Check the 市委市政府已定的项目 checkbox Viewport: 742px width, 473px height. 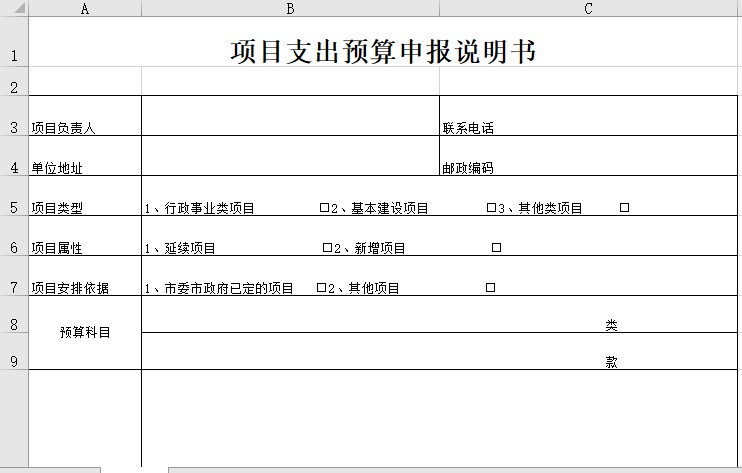[x=321, y=288]
